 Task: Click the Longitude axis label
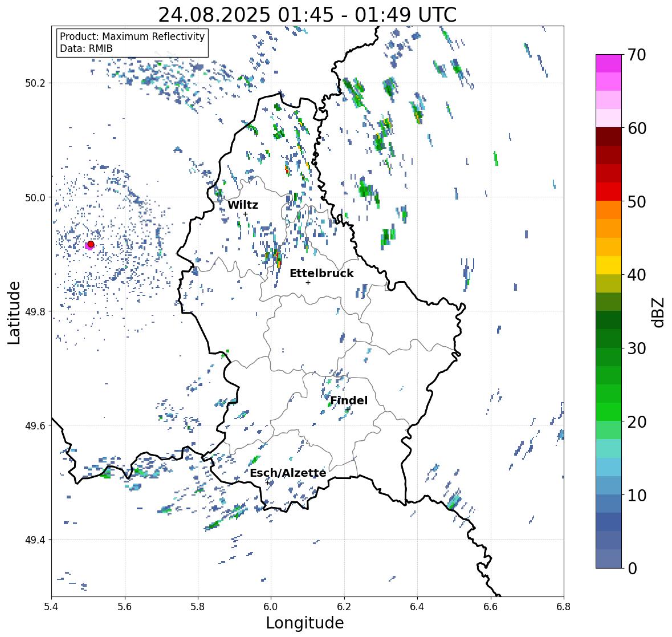point(305,622)
